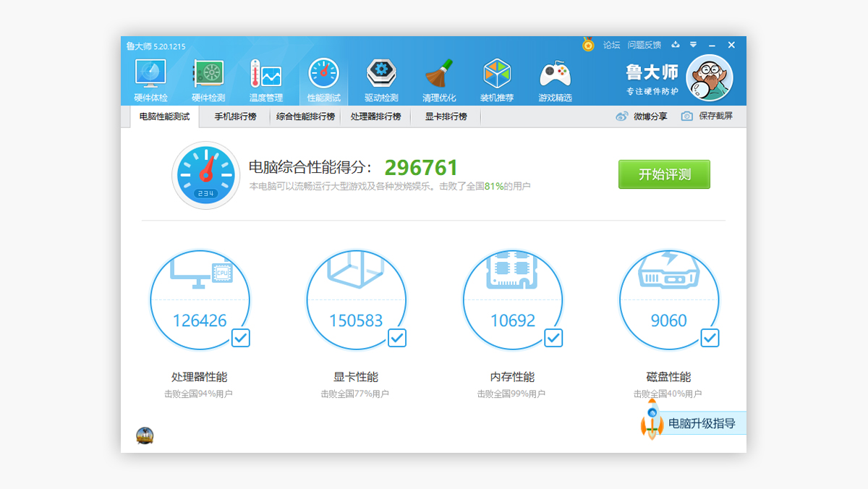Toggle the 显卡性能 test checkbox

click(397, 338)
